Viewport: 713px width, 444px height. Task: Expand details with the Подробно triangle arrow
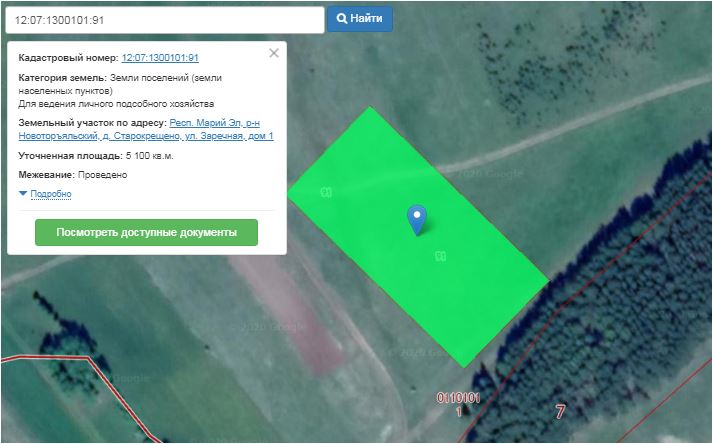tap(23, 193)
